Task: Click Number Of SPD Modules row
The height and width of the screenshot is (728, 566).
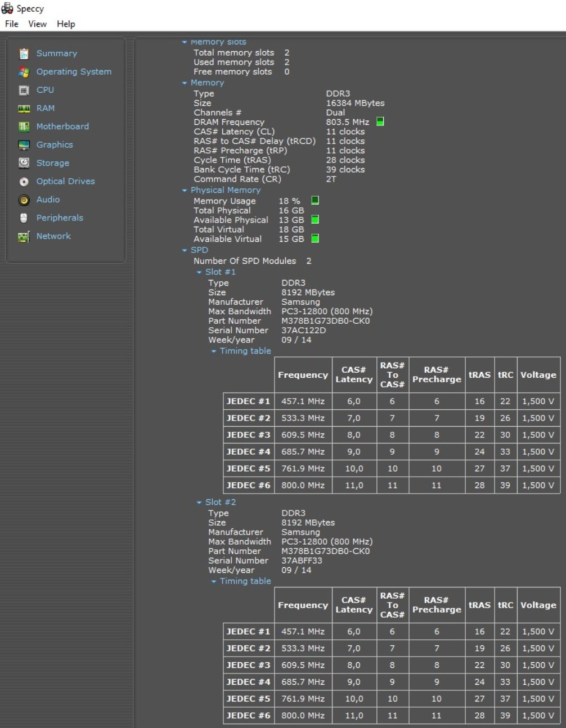Action: 252,261
